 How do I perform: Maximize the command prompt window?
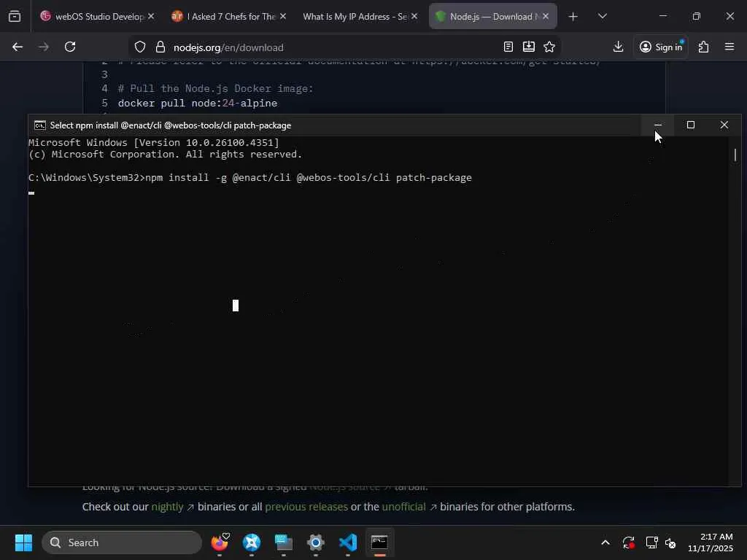click(x=691, y=125)
